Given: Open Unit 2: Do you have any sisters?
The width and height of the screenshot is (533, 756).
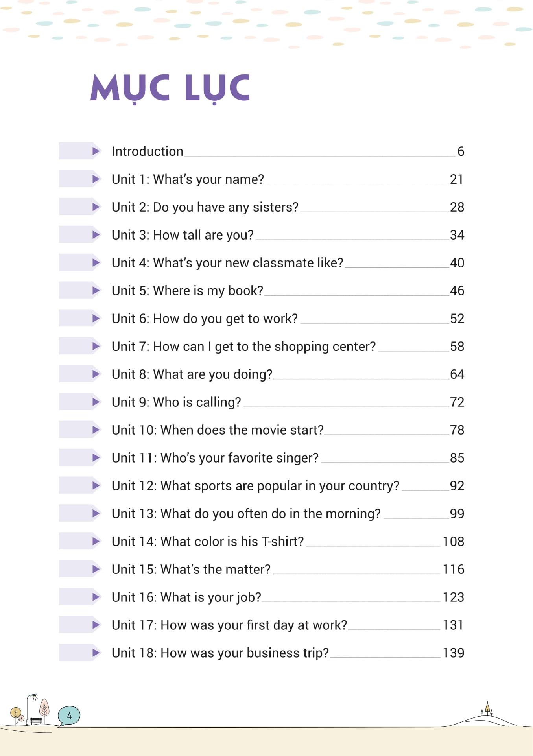Looking at the screenshot, I should 205,207.
